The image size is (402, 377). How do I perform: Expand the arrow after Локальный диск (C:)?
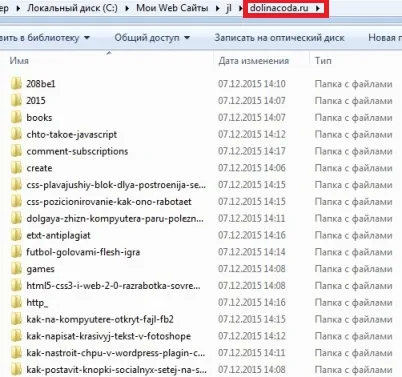127,8
